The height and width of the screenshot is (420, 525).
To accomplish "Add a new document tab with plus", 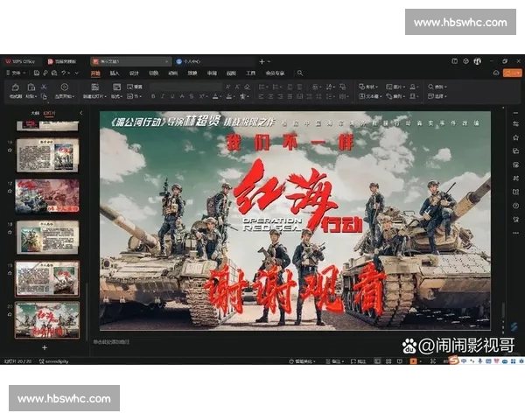I will 262,61.
